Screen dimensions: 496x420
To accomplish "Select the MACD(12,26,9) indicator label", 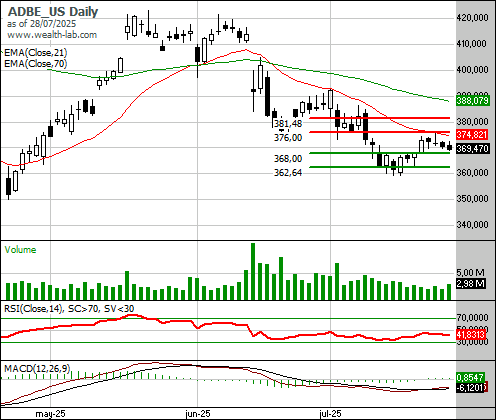I will tap(37, 369).
